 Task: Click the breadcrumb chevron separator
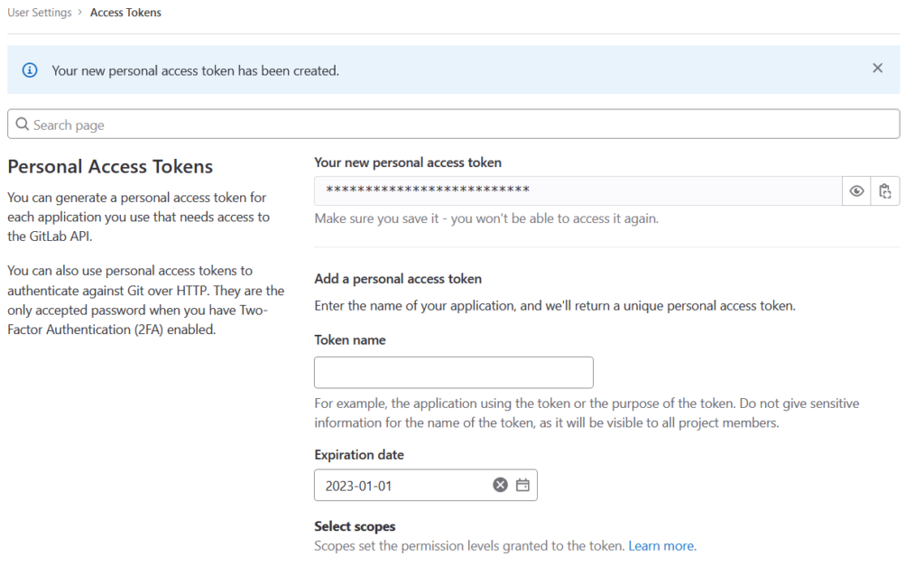pos(80,13)
